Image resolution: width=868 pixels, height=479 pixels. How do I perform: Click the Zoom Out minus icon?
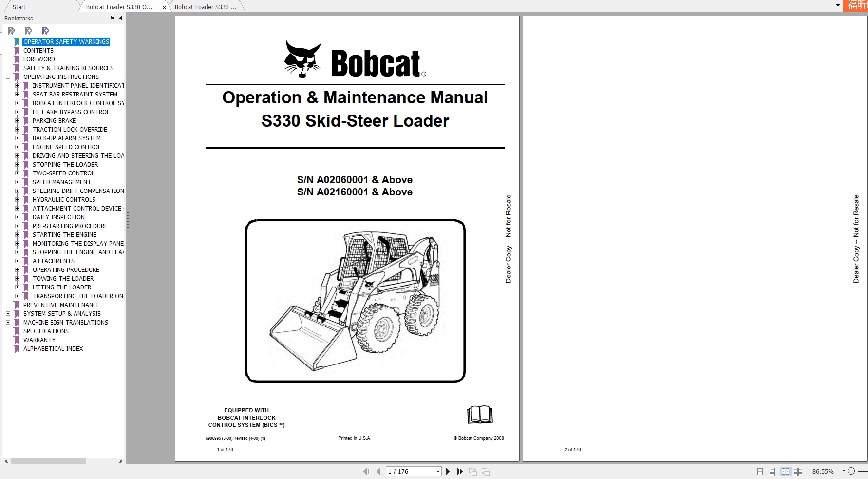[x=851, y=471]
